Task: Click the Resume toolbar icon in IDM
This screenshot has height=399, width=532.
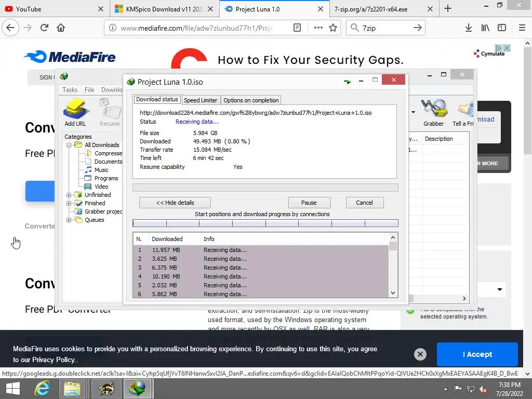Action: point(110,112)
